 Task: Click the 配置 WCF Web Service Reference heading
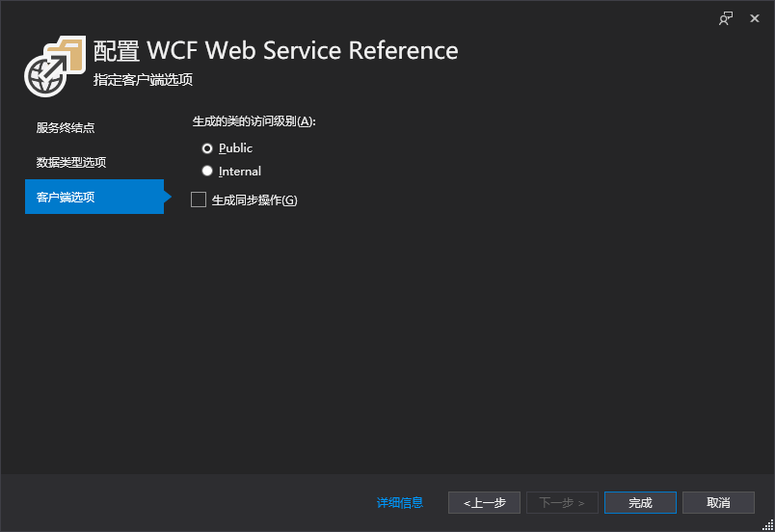tap(276, 50)
